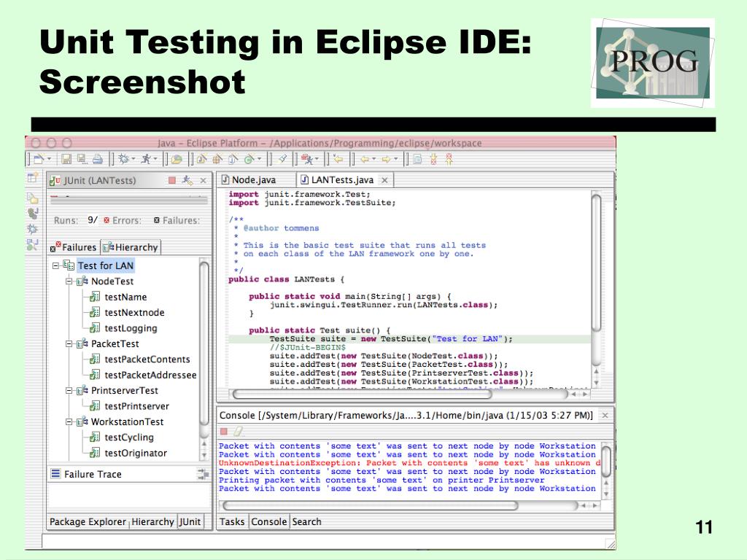This screenshot has width=747, height=560.
Task: Click the Print toolbar icon
Action: 98,159
